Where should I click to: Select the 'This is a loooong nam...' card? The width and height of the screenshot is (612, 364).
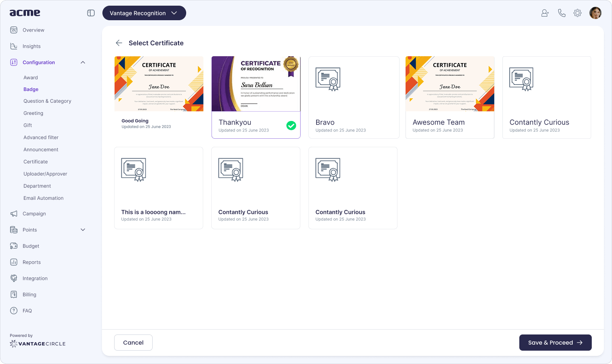[x=159, y=188]
